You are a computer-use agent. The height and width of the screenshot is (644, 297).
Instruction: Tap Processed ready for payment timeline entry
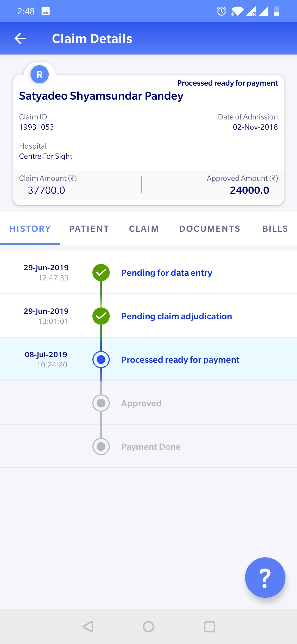tap(180, 360)
